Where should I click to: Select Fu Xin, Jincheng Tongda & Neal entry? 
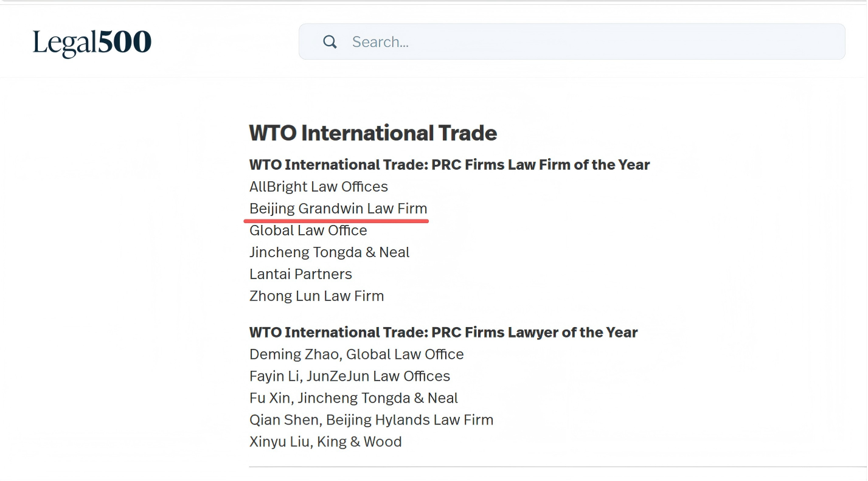[354, 398]
